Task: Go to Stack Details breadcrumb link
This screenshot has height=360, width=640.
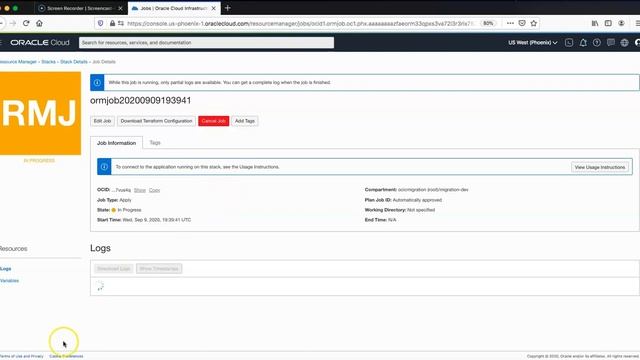Action: point(74,62)
